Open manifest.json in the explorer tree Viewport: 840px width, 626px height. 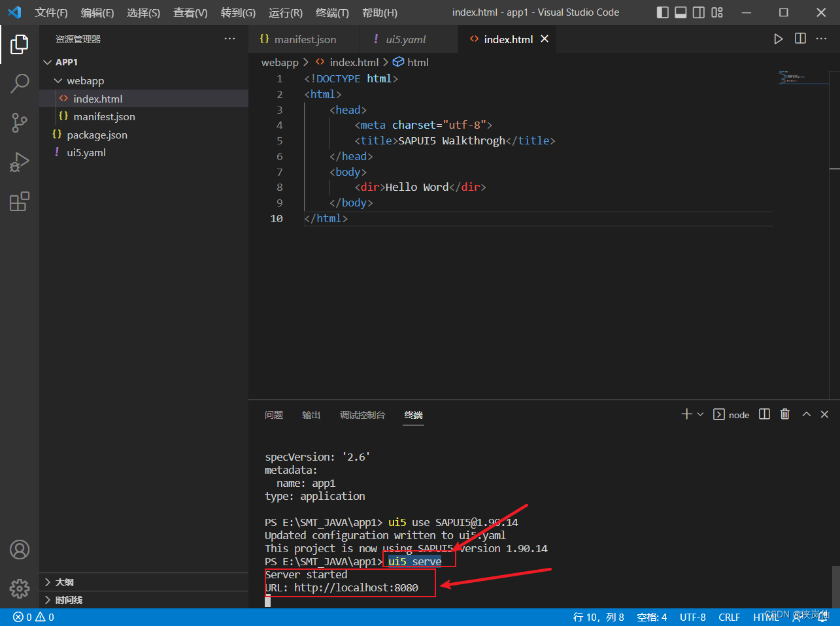pos(144,116)
